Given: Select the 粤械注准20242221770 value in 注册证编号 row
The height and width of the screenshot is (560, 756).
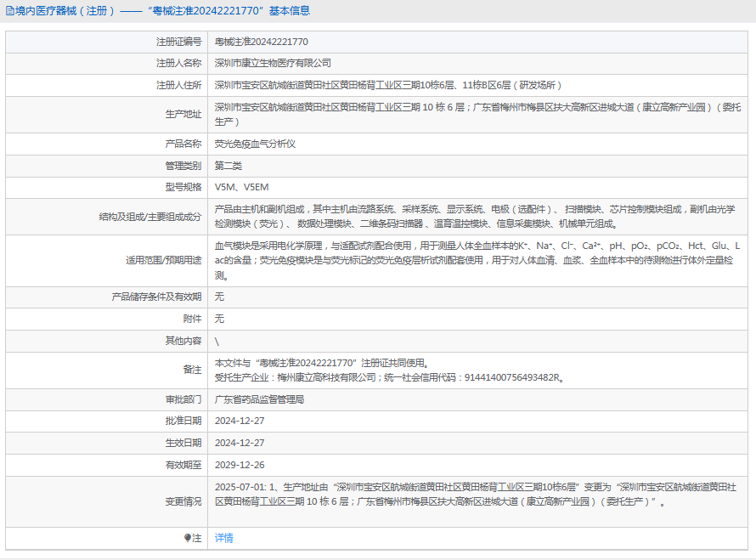Looking at the screenshot, I should click(262, 42).
